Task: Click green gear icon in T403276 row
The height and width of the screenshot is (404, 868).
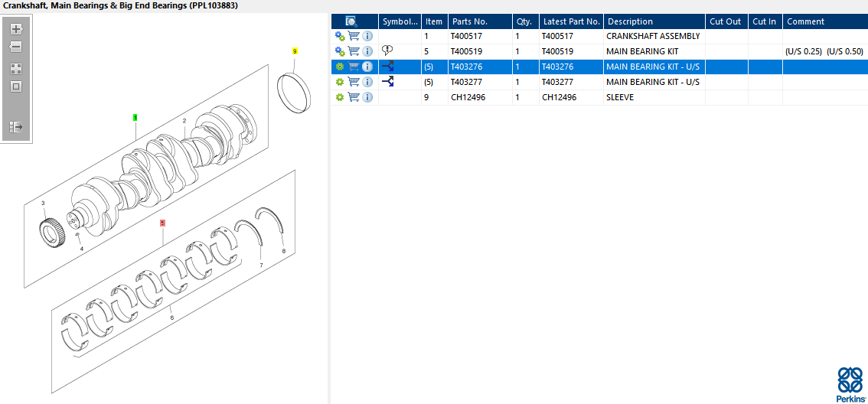Action: tap(340, 67)
